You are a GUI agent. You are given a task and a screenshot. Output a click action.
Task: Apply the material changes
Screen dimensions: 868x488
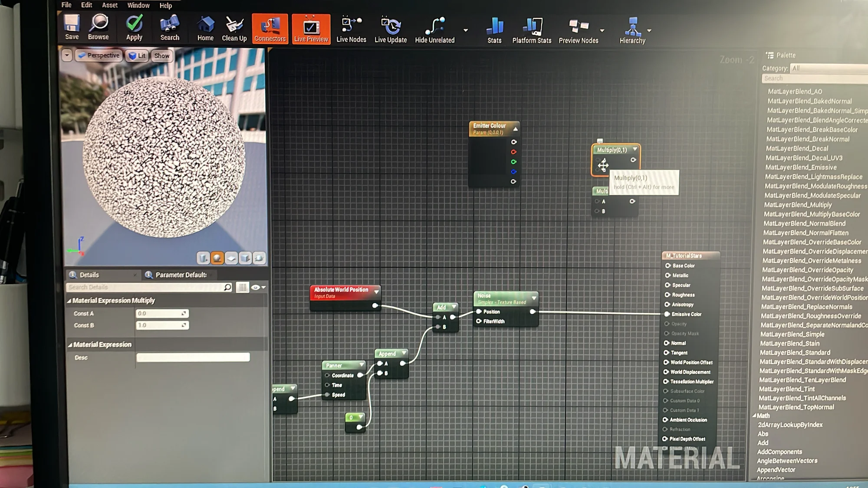(x=134, y=28)
